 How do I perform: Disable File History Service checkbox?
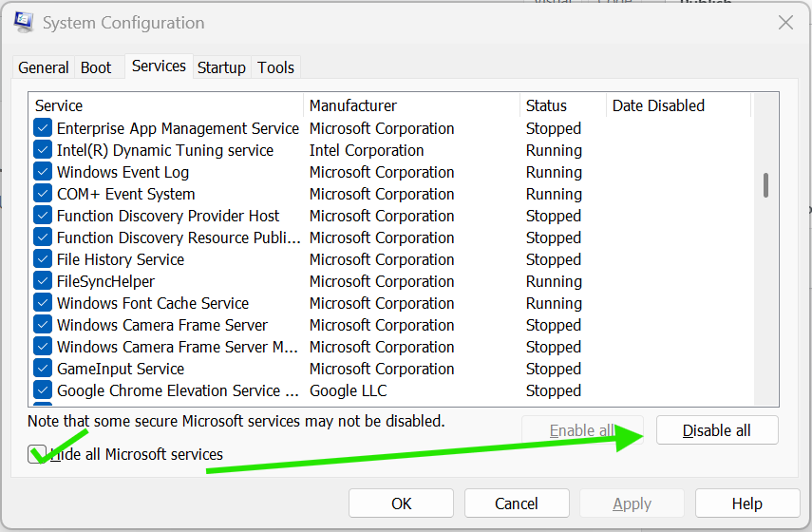(43, 259)
